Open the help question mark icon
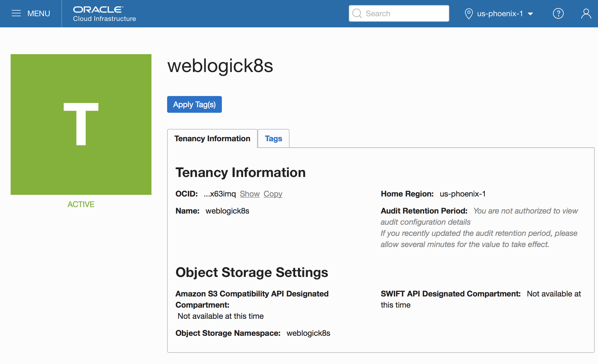This screenshot has height=364, width=598. (x=558, y=13)
